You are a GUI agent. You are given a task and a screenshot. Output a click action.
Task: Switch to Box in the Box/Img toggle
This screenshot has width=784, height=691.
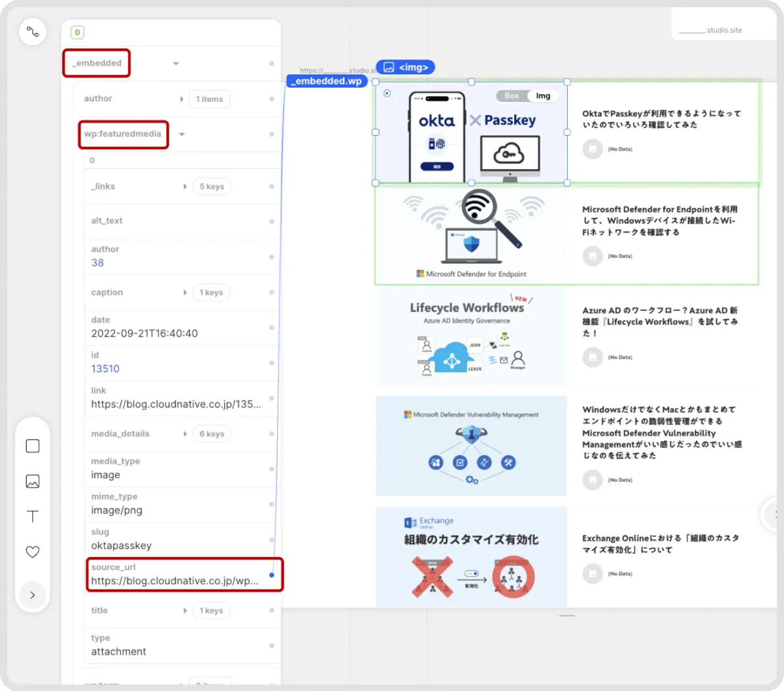click(x=512, y=96)
